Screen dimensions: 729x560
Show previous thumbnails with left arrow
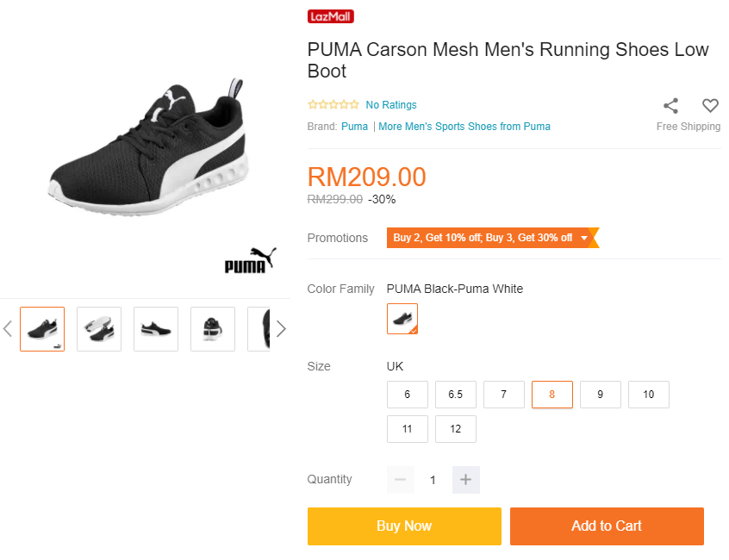pos(8,328)
